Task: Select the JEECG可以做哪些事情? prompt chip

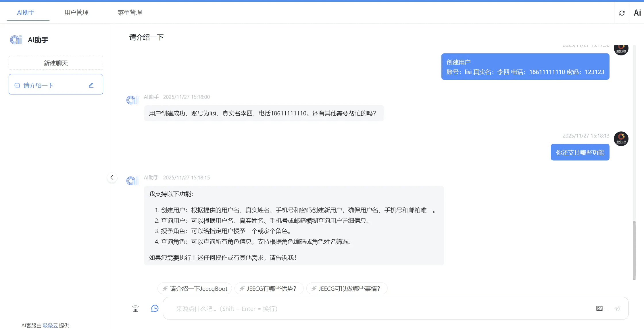Action: tap(347, 289)
